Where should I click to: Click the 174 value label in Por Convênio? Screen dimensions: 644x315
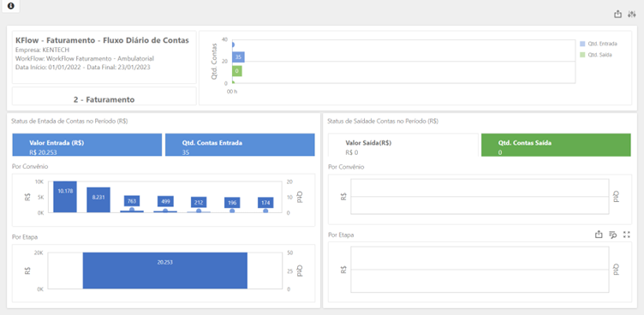pos(265,203)
